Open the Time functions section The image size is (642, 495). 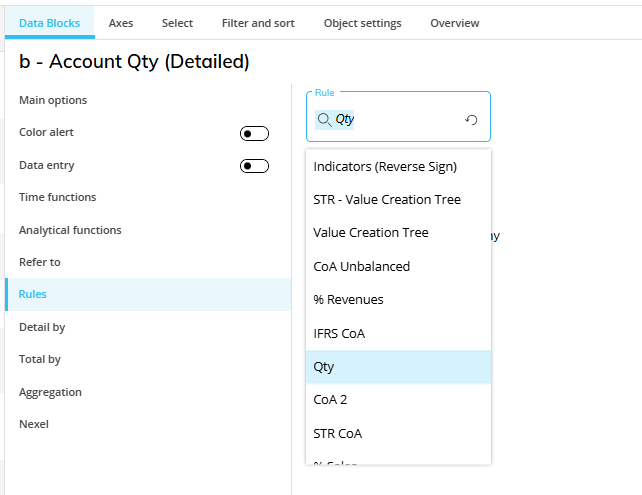tap(58, 197)
